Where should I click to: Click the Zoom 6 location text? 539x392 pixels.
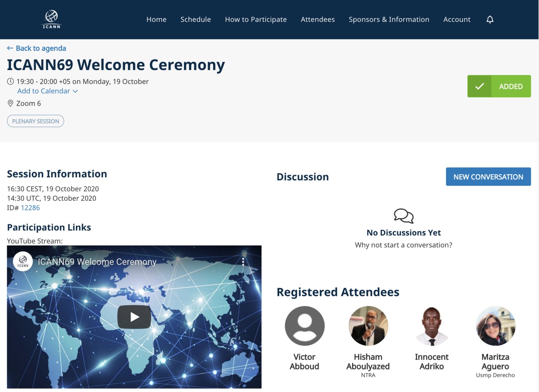pyautogui.click(x=29, y=103)
